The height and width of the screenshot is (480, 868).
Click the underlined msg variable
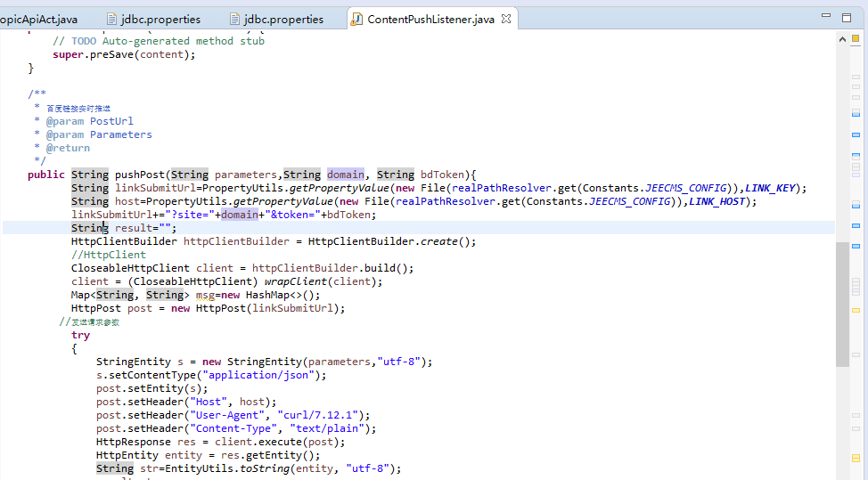205,295
